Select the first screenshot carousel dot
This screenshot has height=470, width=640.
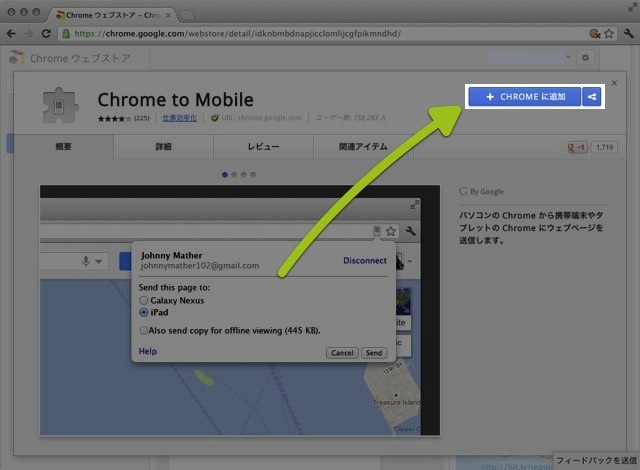pos(224,175)
